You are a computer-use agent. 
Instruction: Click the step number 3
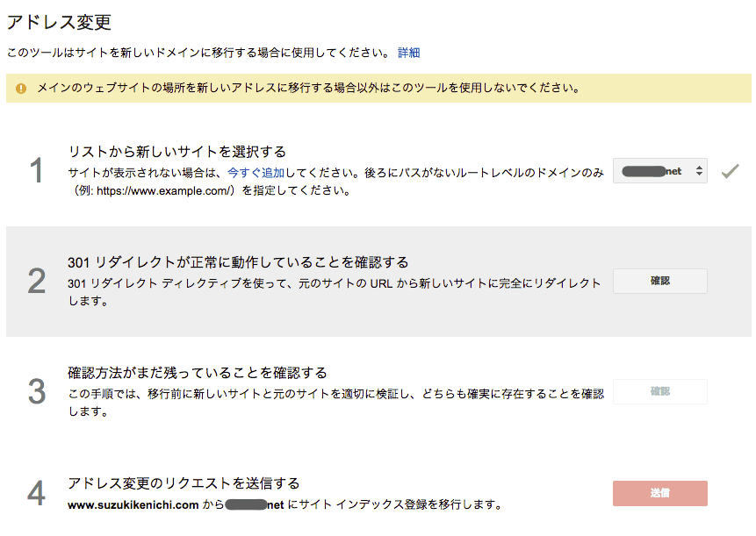tap(36, 391)
